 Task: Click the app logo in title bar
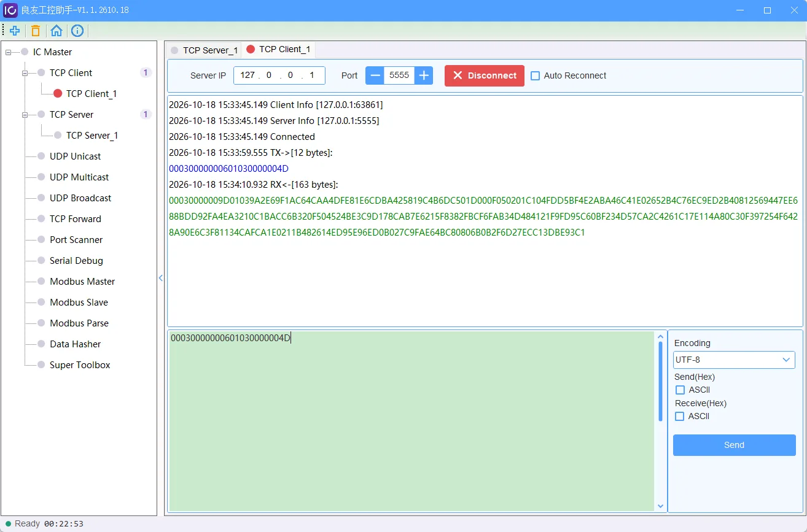(10, 10)
